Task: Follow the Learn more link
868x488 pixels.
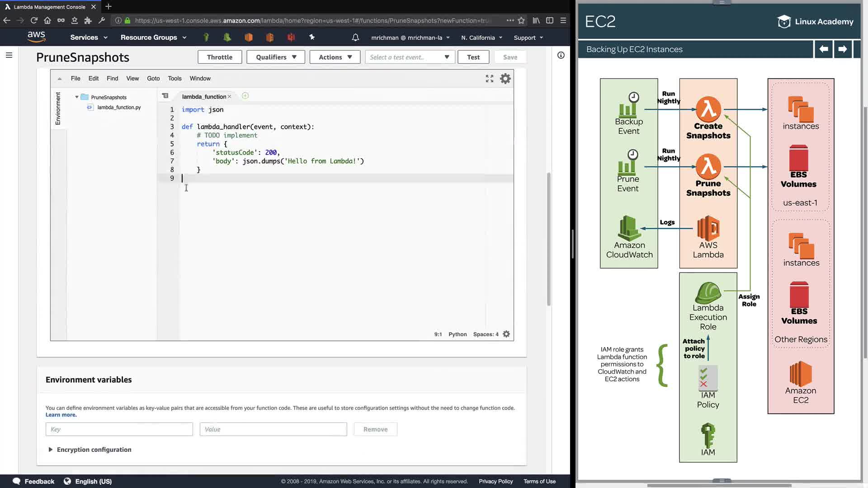Action: 61,415
